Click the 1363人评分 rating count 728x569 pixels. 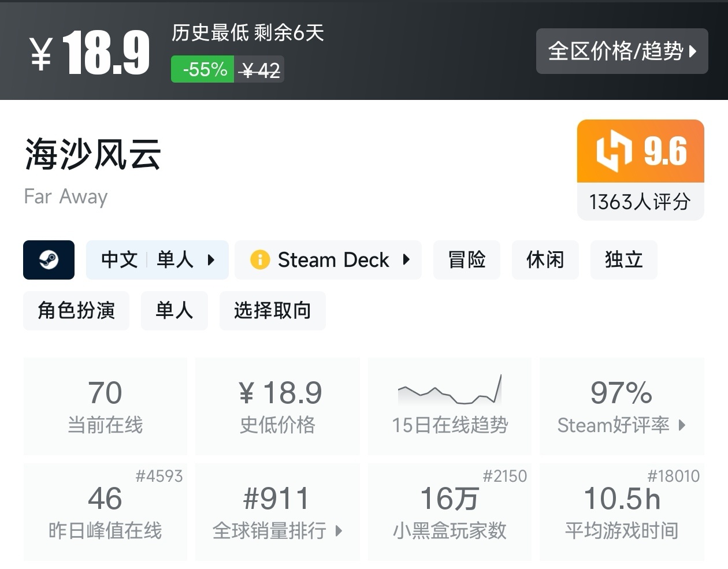point(640,202)
